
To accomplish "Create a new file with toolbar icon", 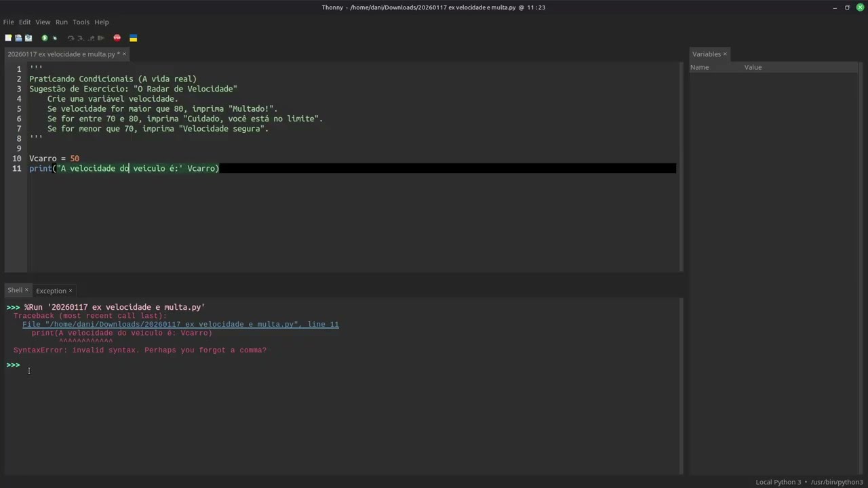I will coord(8,38).
